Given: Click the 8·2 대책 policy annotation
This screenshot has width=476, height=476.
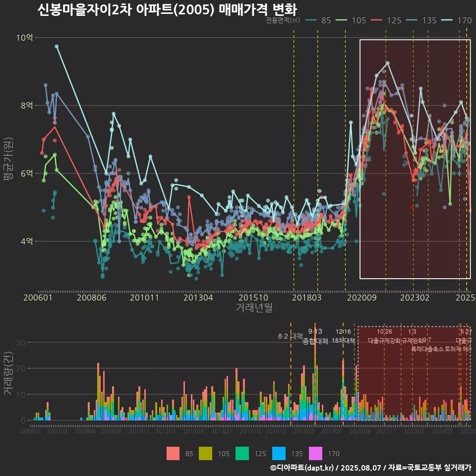Looking at the screenshot, I should point(290,336).
